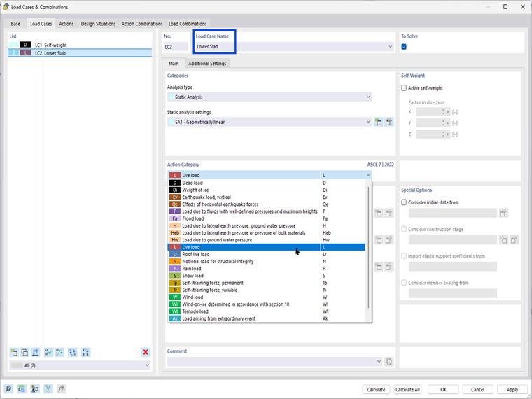Confirm with the OK button
Image resolution: width=532 pixels, height=399 pixels.
tap(443, 389)
